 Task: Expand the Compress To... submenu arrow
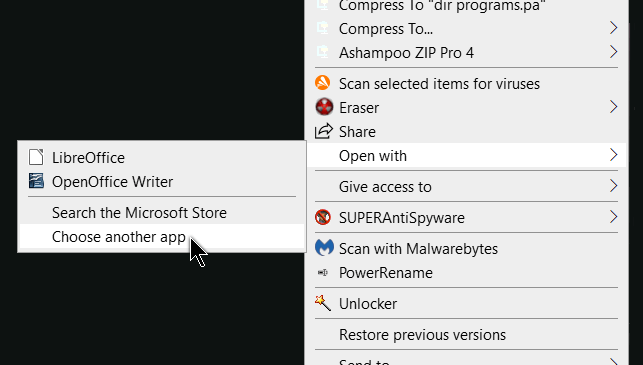pos(613,28)
